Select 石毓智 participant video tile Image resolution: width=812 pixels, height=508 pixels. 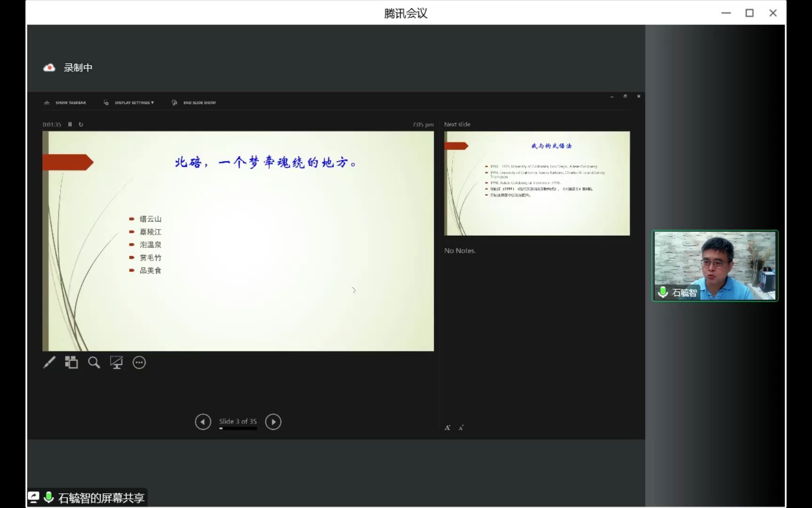[x=715, y=266]
